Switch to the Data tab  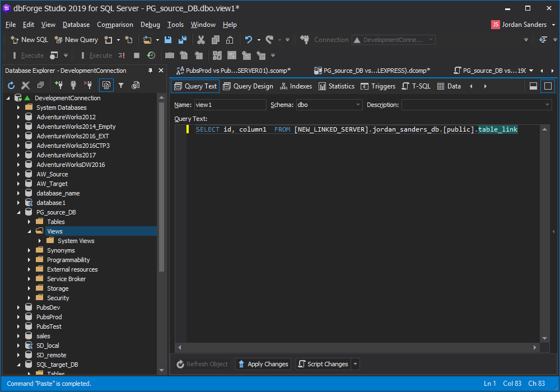(449, 86)
